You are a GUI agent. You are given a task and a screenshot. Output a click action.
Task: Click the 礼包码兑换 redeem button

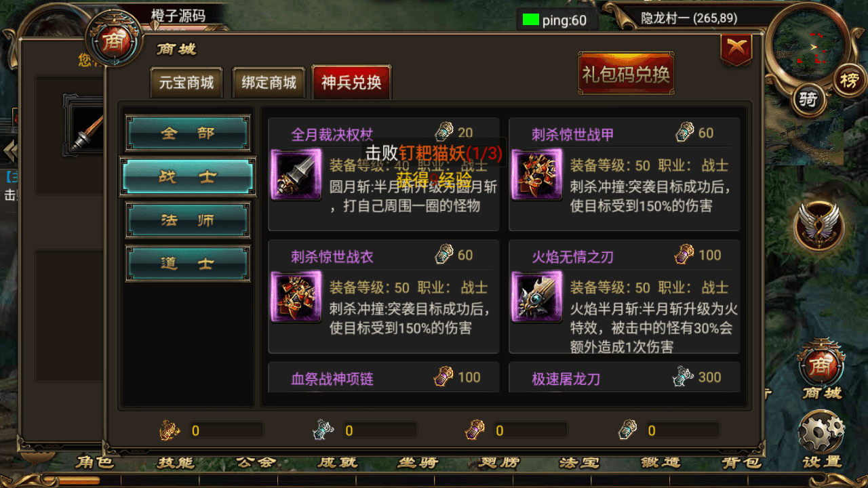tap(625, 75)
